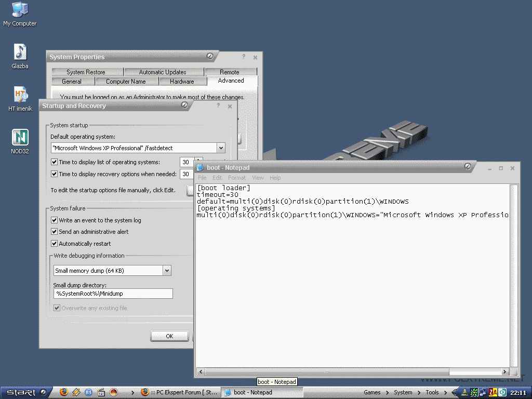
Task: Click the [boot loader] line in Notepad
Action: [223, 188]
